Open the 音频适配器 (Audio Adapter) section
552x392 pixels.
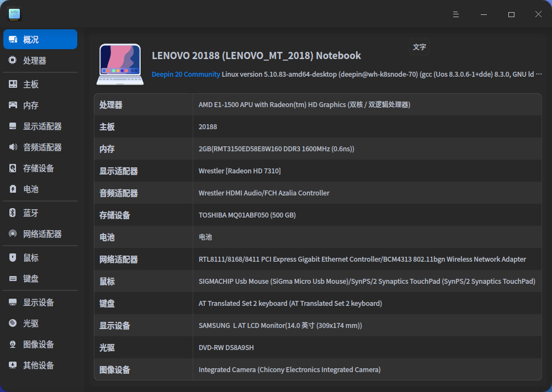coord(39,147)
